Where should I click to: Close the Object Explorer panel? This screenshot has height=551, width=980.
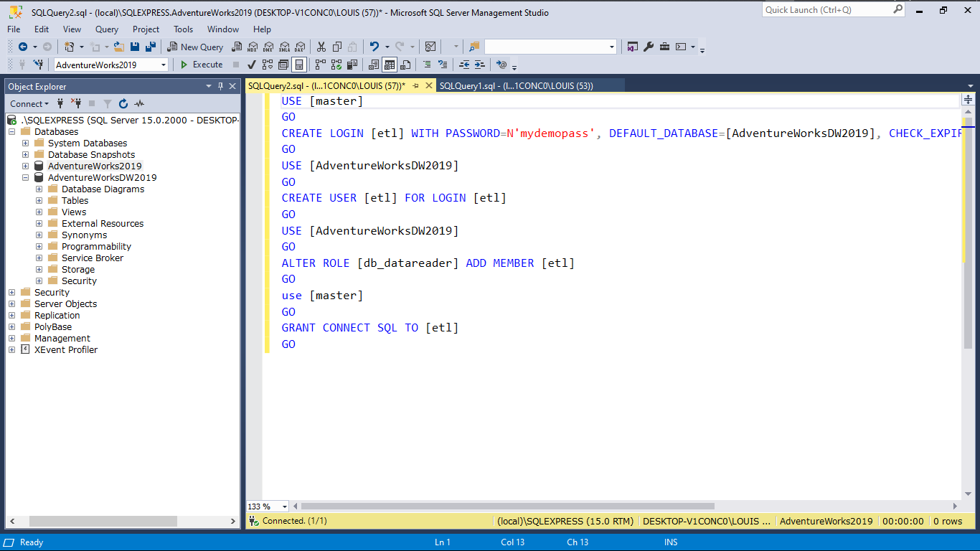pos(232,86)
